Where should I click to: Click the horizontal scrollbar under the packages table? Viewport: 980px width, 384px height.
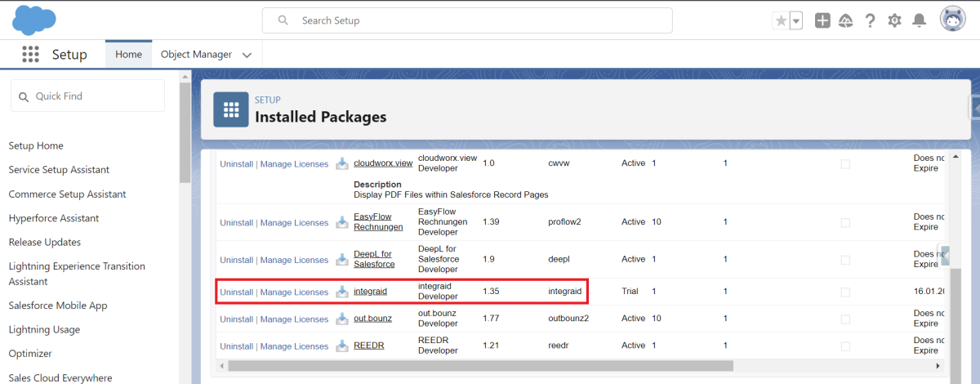[481, 365]
